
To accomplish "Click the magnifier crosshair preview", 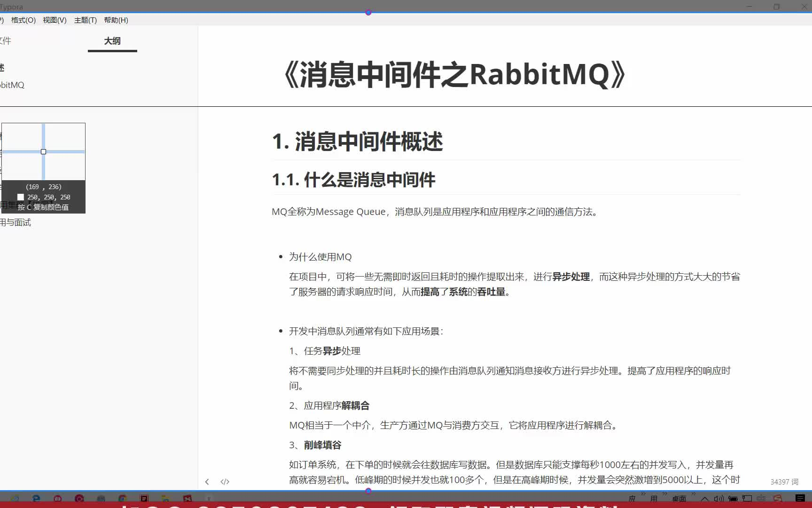I will point(43,151).
